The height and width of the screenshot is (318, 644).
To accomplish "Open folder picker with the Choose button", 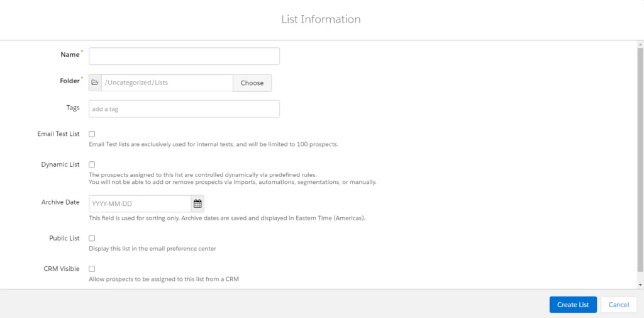I will (252, 82).
